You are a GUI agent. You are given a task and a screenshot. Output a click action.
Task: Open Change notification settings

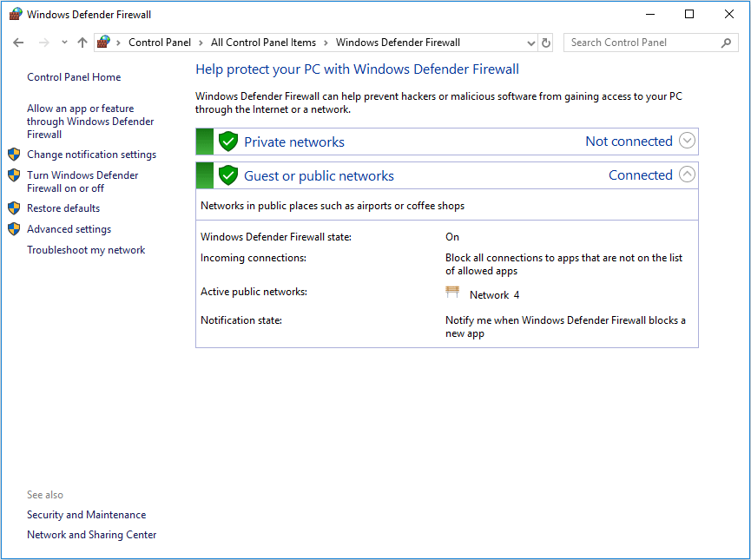[x=91, y=155]
